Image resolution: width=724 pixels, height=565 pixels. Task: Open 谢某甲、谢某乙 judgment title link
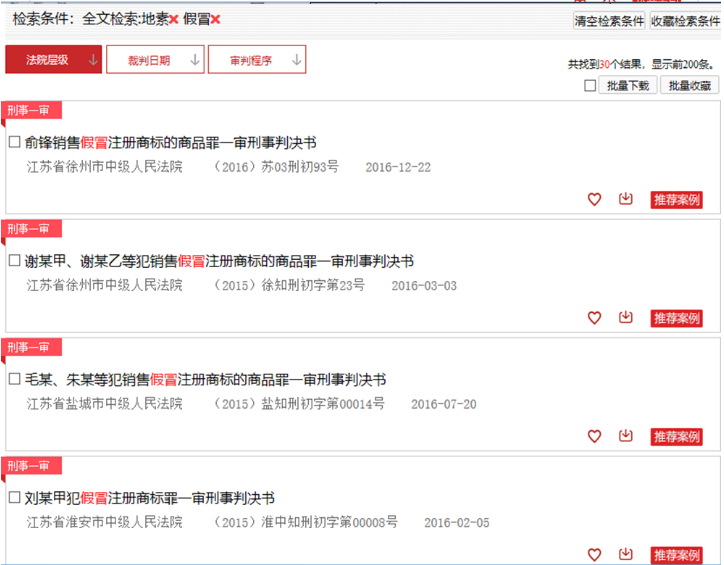(218, 262)
